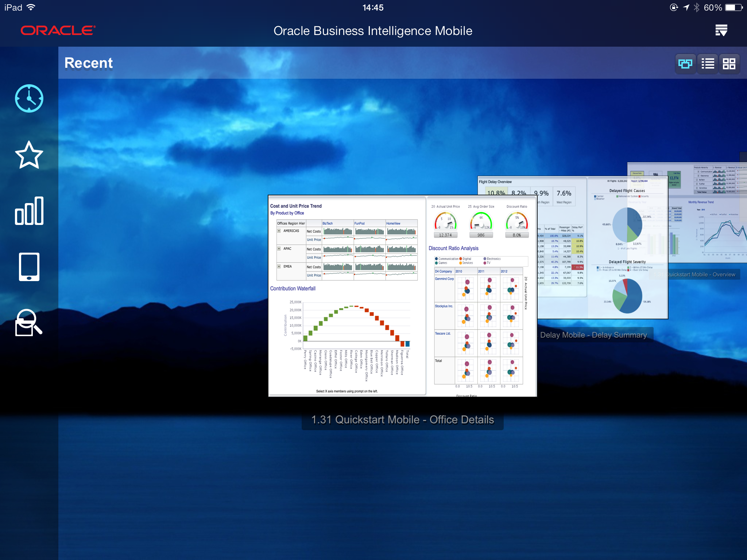Screen dimensions: 747x560
Task: Tap the Wi-Fi status icon
Action: point(31,7)
